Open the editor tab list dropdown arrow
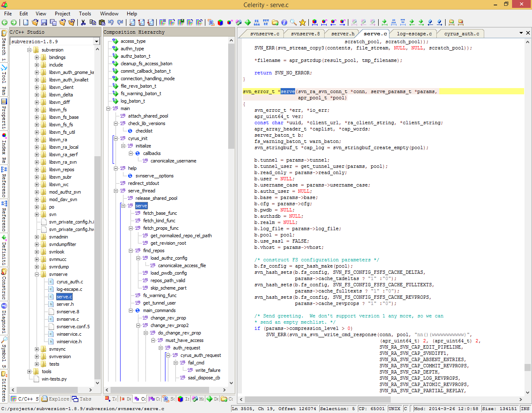The height and width of the screenshot is (413, 532). click(x=521, y=33)
